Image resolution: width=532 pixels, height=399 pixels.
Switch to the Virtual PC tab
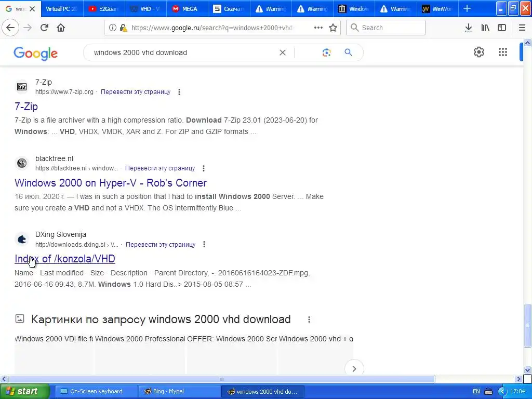coord(62,9)
